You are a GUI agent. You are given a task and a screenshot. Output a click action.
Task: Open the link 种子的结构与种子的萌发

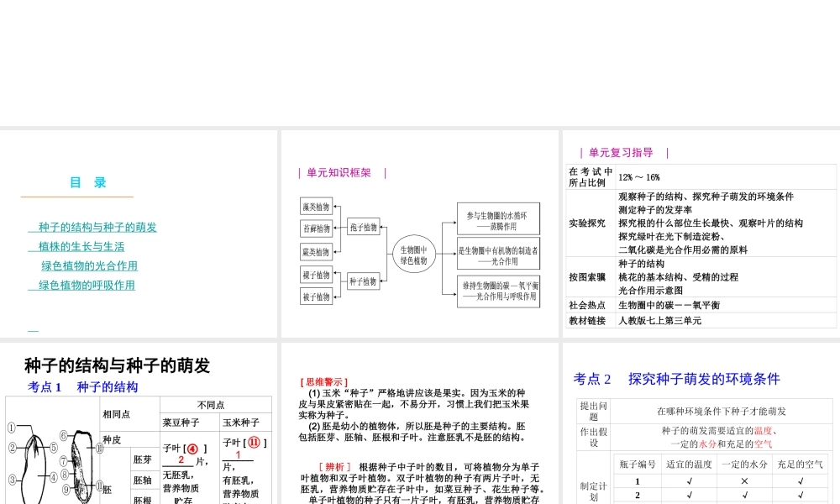97,227
